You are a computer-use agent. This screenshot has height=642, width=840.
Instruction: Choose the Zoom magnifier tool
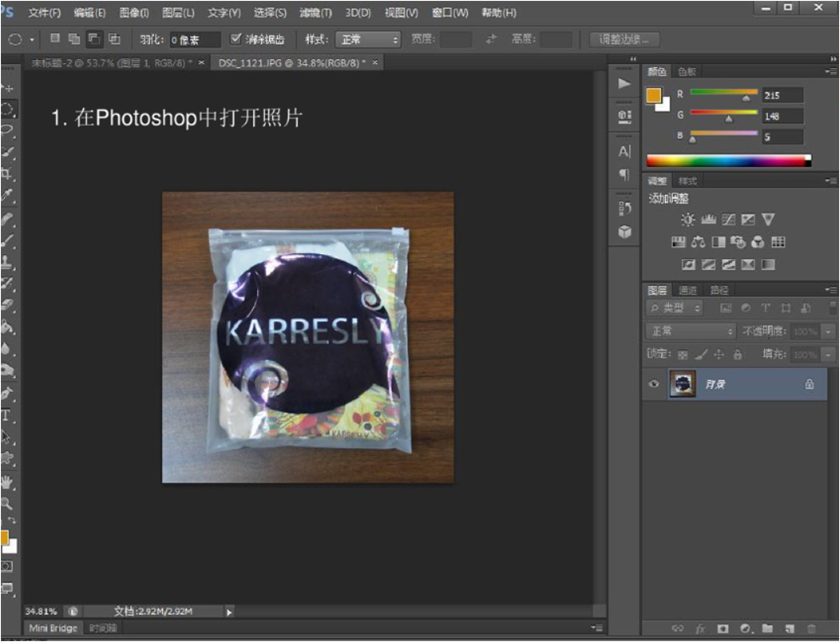click(6, 503)
